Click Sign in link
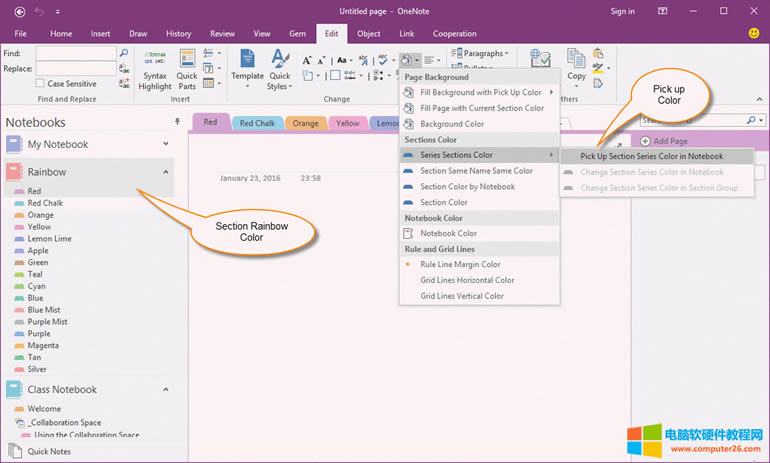 tap(622, 11)
